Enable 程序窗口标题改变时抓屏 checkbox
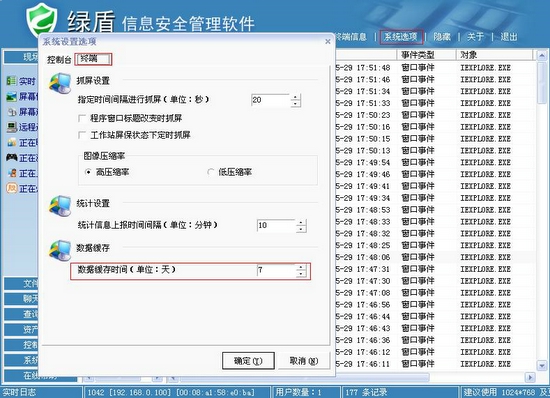 click(x=82, y=118)
